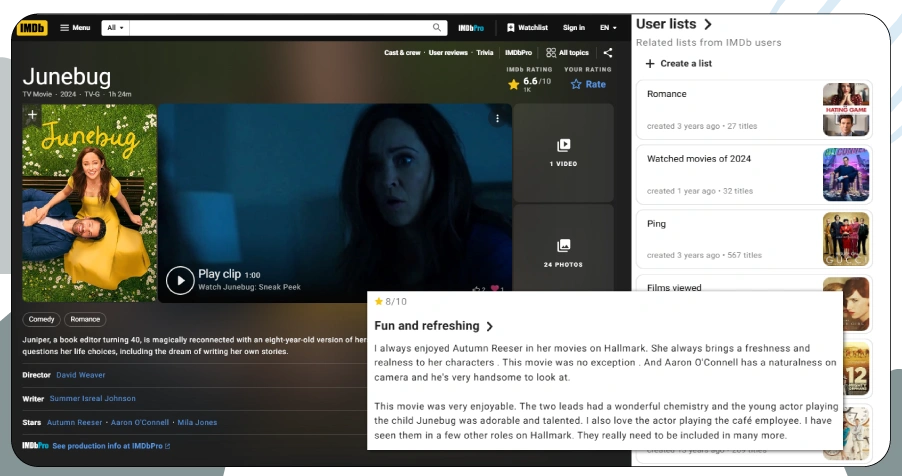Open the Films viewed list
902x476 pixels.
click(x=674, y=287)
